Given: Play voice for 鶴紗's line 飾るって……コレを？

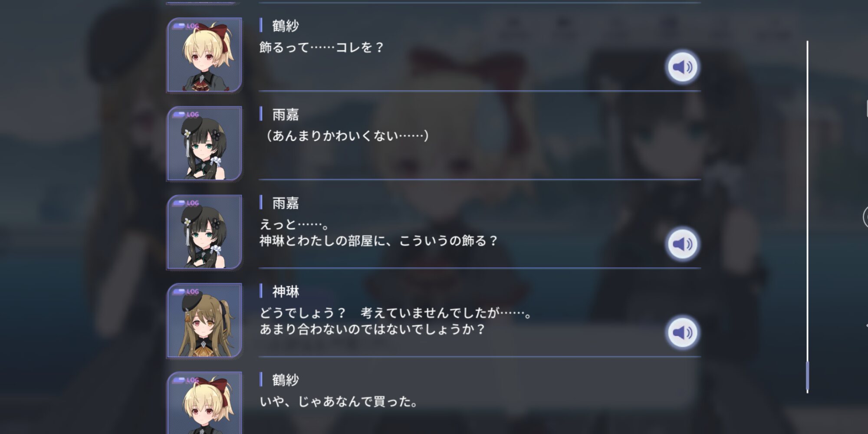Looking at the screenshot, I should 682,67.
